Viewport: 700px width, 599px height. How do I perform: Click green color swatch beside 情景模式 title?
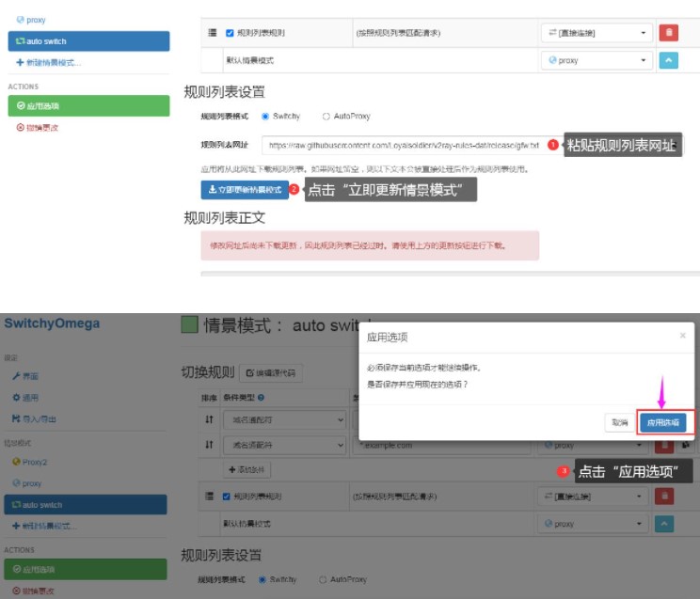click(189, 325)
